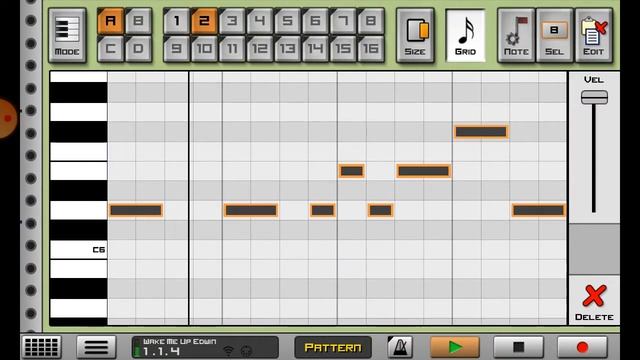Select pattern slot 14
The height and width of the screenshot is (360, 640).
[x=315, y=49]
